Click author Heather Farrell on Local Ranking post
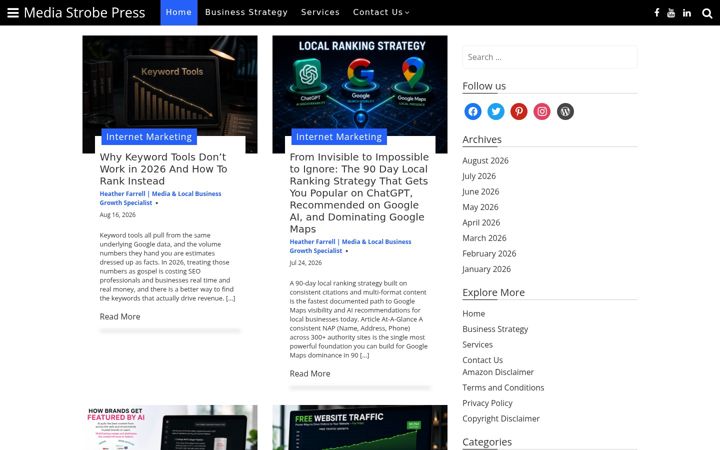This screenshot has width=720, height=450. tap(350, 246)
